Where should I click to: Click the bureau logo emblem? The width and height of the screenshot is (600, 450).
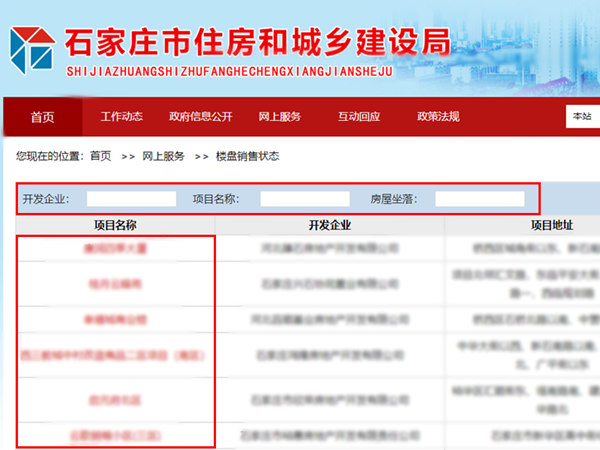[x=32, y=50]
